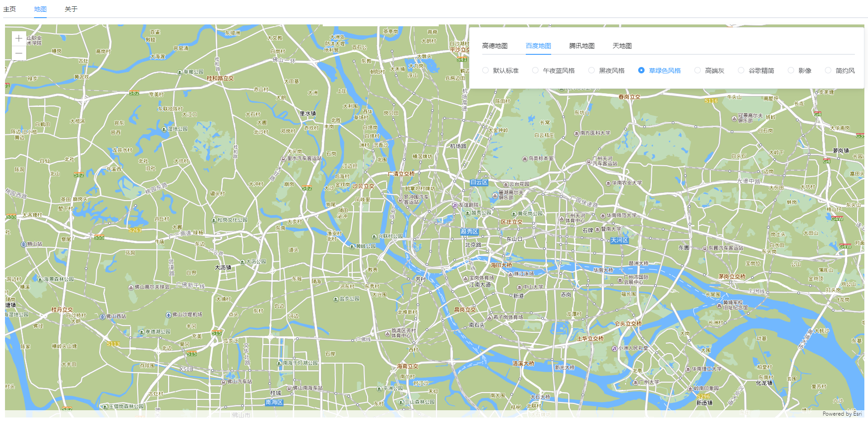The width and height of the screenshot is (868, 422).
Task: Click the zoom out (−) icon
Action: coord(18,53)
